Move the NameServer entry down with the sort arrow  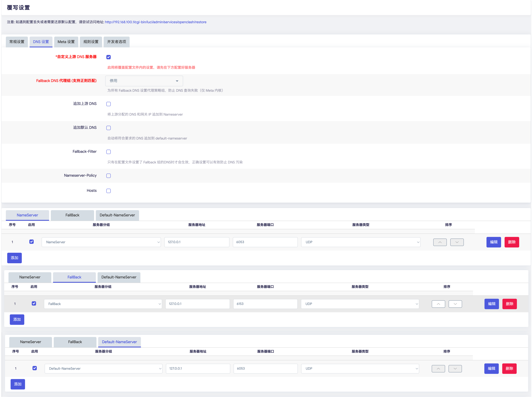pos(457,242)
